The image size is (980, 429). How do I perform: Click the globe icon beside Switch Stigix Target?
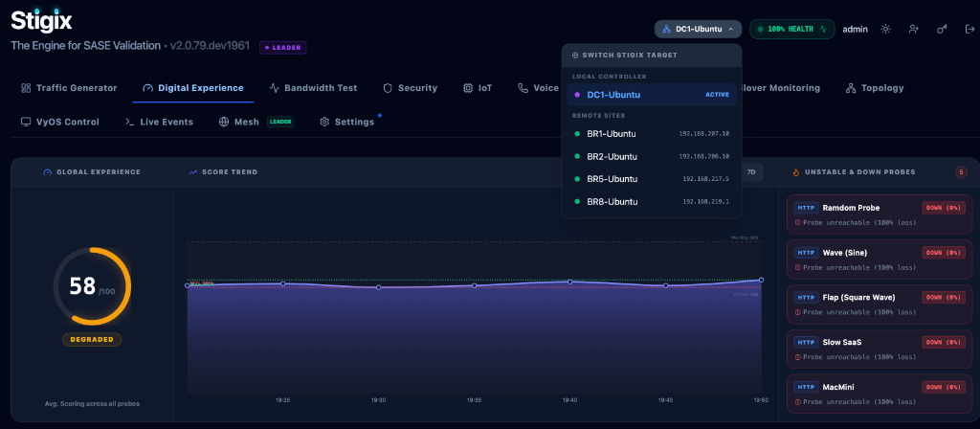point(575,55)
